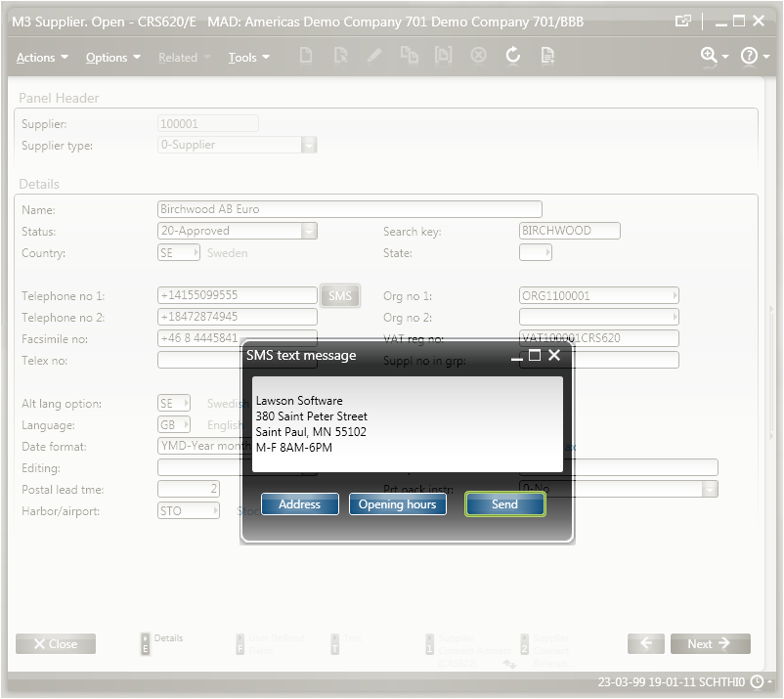The height and width of the screenshot is (699, 784).
Task: Click the back arrow navigation button
Action: [646, 643]
